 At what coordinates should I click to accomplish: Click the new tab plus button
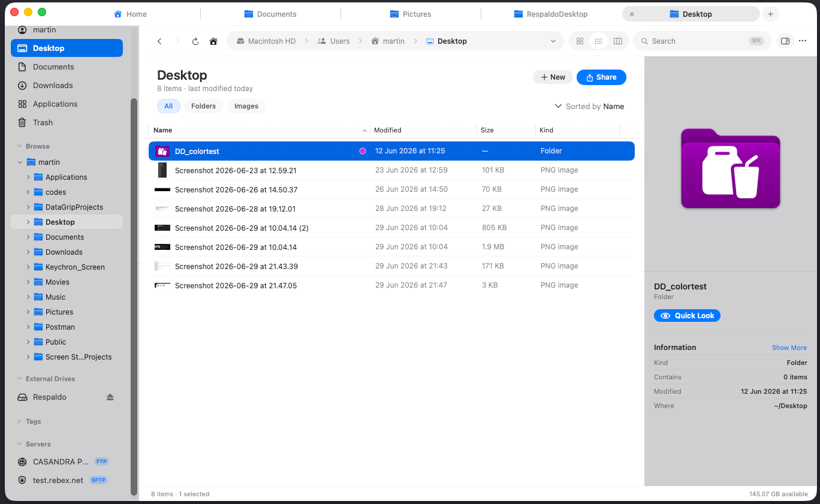770,14
